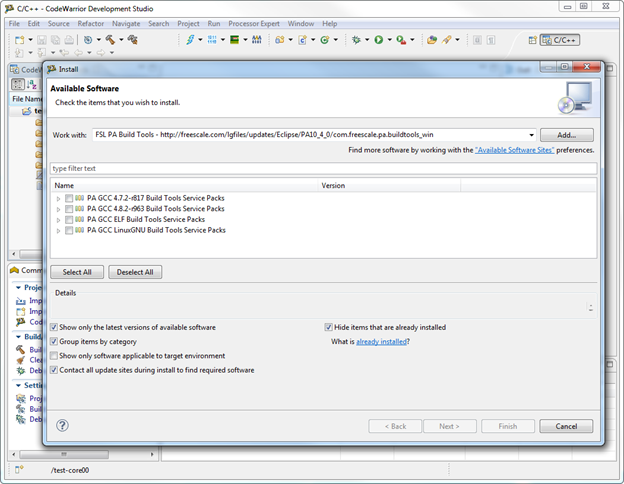Click the Save icon in toolbar
Image resolution: width=624 pixels, height=484 pixels.
point(42,40)
